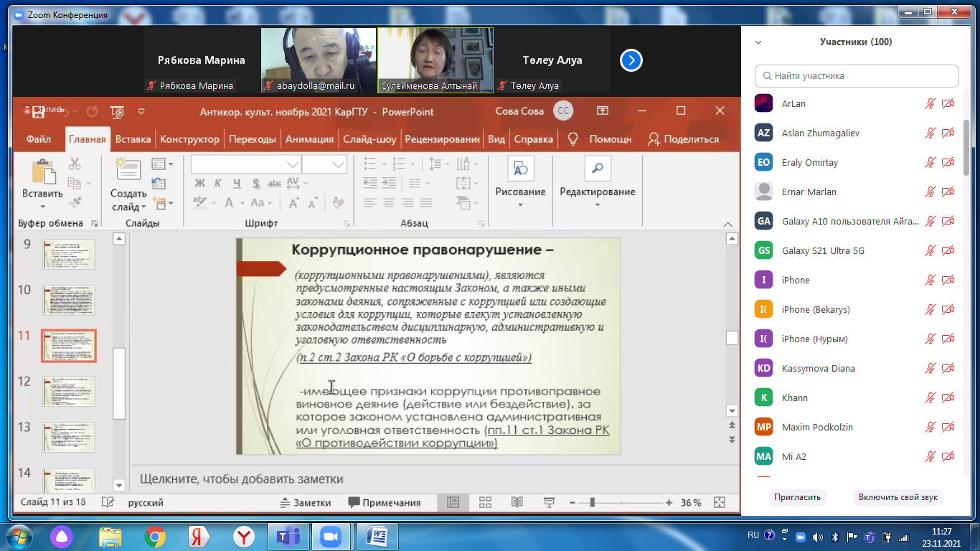Start slide show from status bar icon
This screenshot has height=551, width=980.
coord(550,502)
